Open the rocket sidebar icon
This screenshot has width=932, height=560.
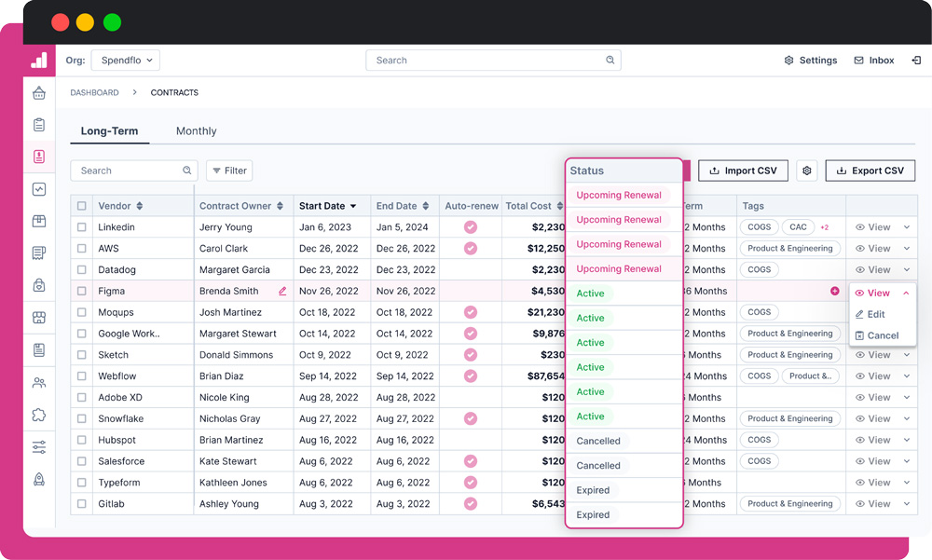(39, 479)
